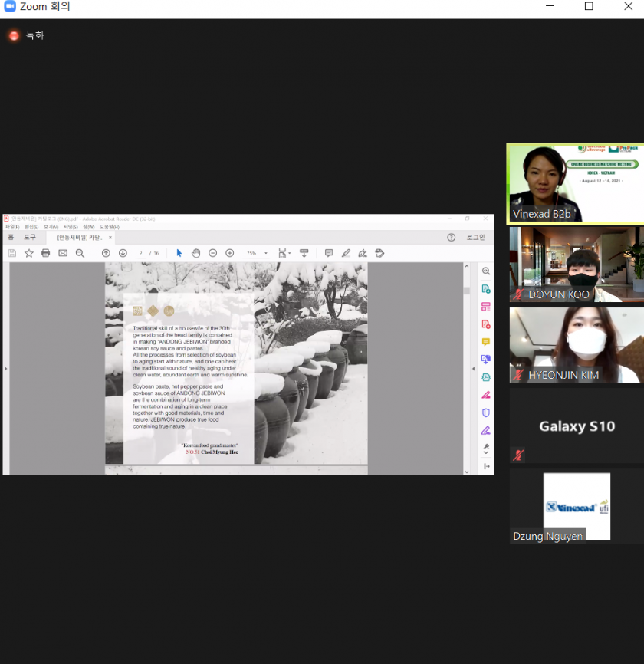Select the [안동제비원] 카탈... document tab

point(80,238)
